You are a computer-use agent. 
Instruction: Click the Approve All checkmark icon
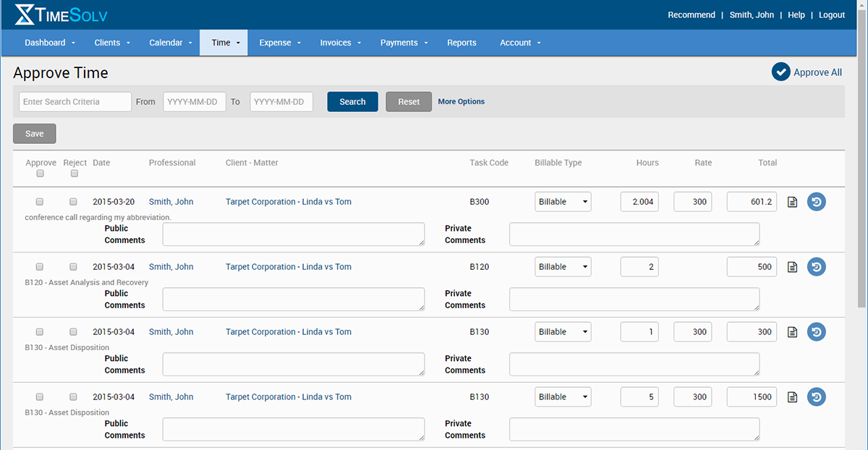point(780,72)
